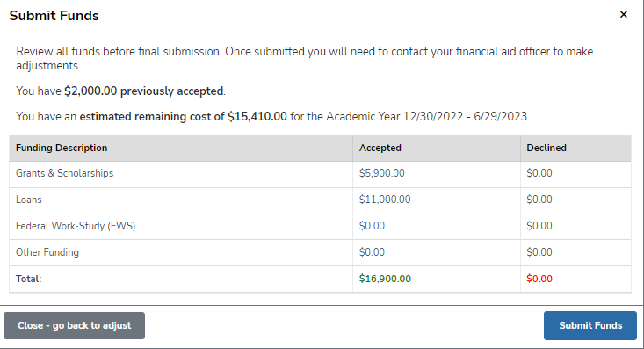The image size is (644, 349).
Task: Click the Other Funding row label
Action: [x=47, y=252]
